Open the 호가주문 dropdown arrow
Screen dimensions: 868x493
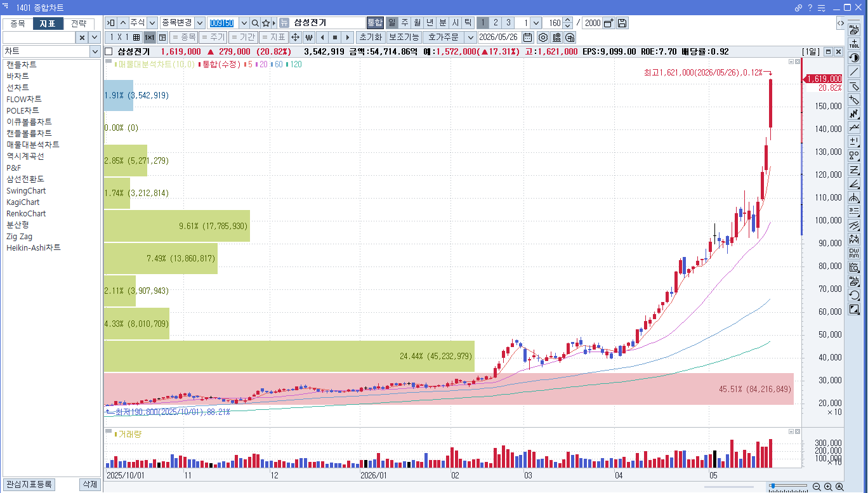pos(470,37)
